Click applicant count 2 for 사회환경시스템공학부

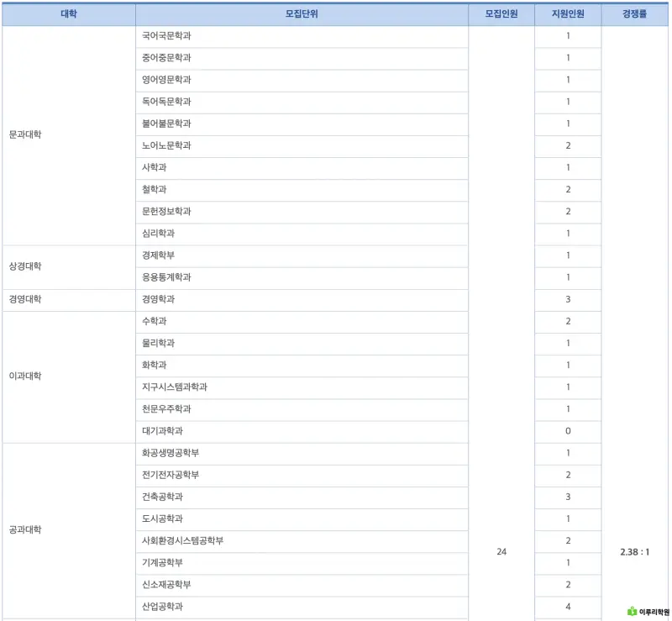click(568, 541)
